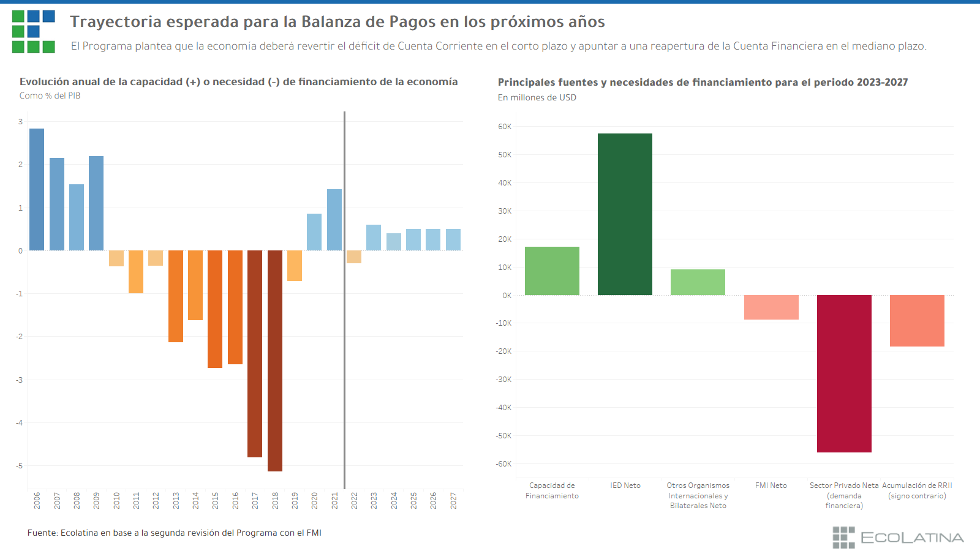Click the Fuente: Ecolatina source note
Viewport: 980px width, 551px height.
[175, 533]
